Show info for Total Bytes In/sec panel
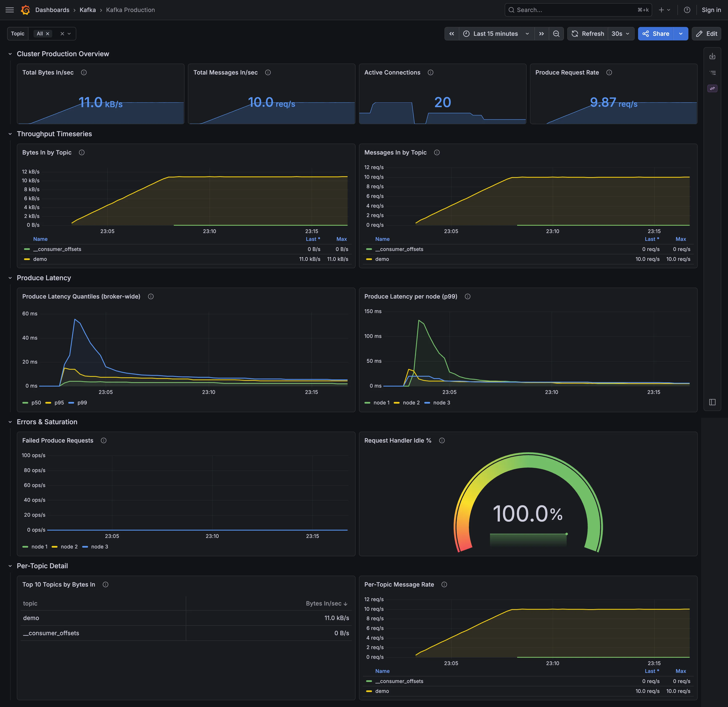Viewport: 728px width, 707px height. [84, 72]
